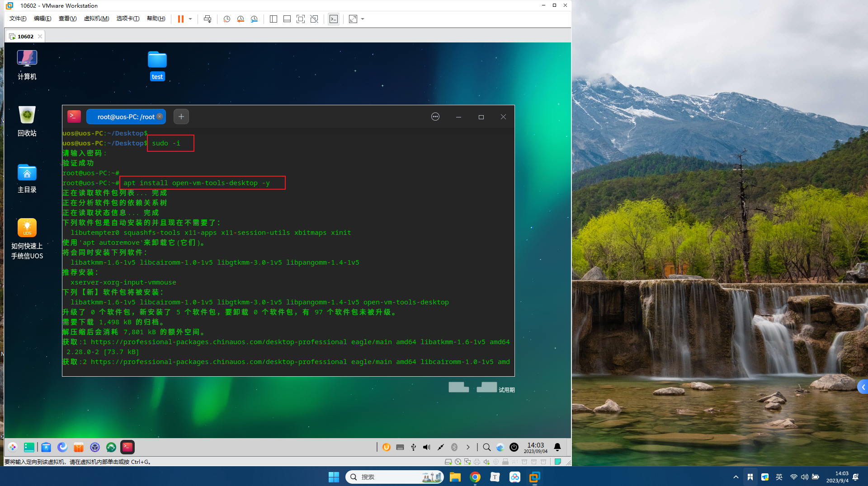The height and width of the screenshot is (486, 868).
Task: Click the VMware Workstation taskbar icon
Action: tap(535, 477)
